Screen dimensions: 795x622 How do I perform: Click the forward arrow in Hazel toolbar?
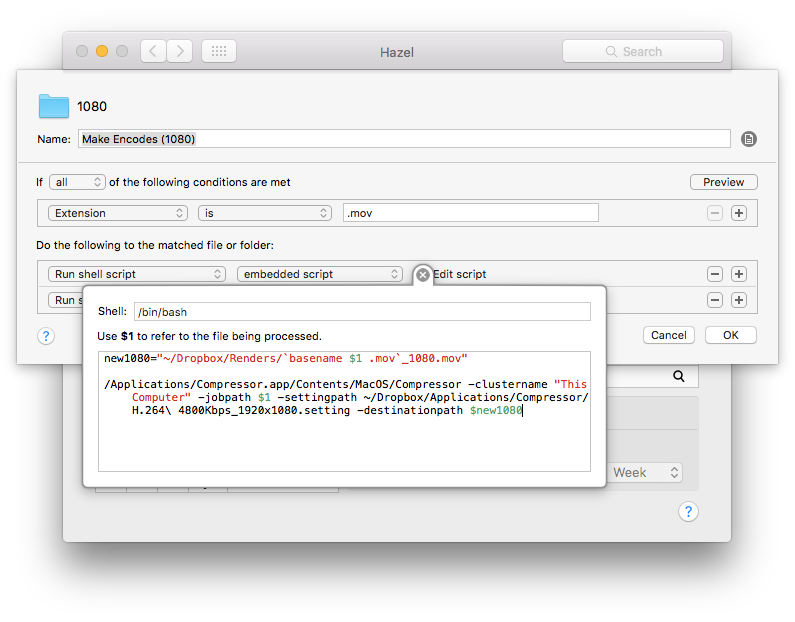(x=179, y=51)
